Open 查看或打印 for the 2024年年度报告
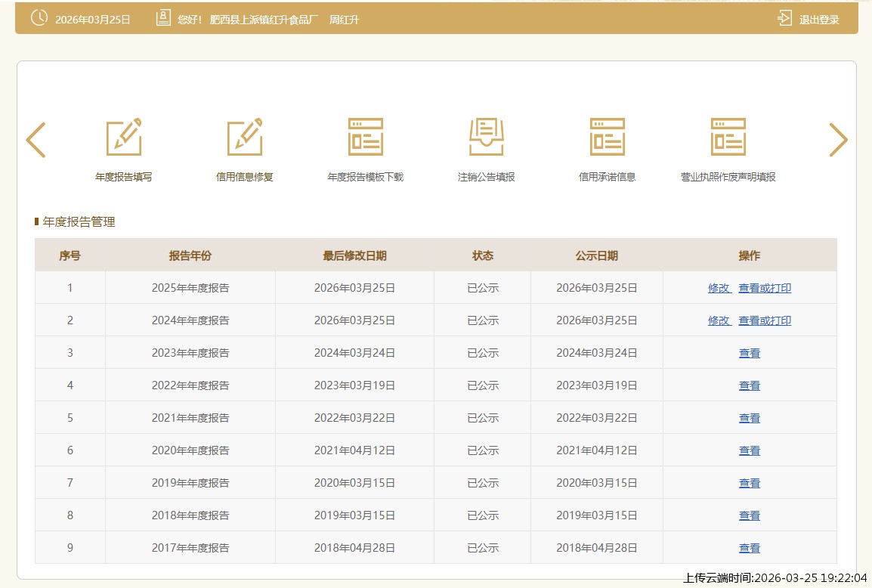This screenshot has height=588, width=872. pos(765,320)
